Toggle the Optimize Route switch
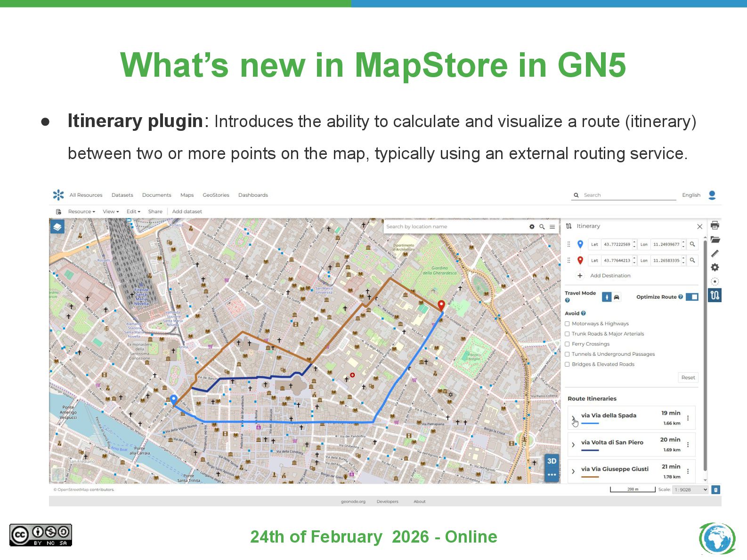This screenshot has width=747, height=560. (692, 297)
